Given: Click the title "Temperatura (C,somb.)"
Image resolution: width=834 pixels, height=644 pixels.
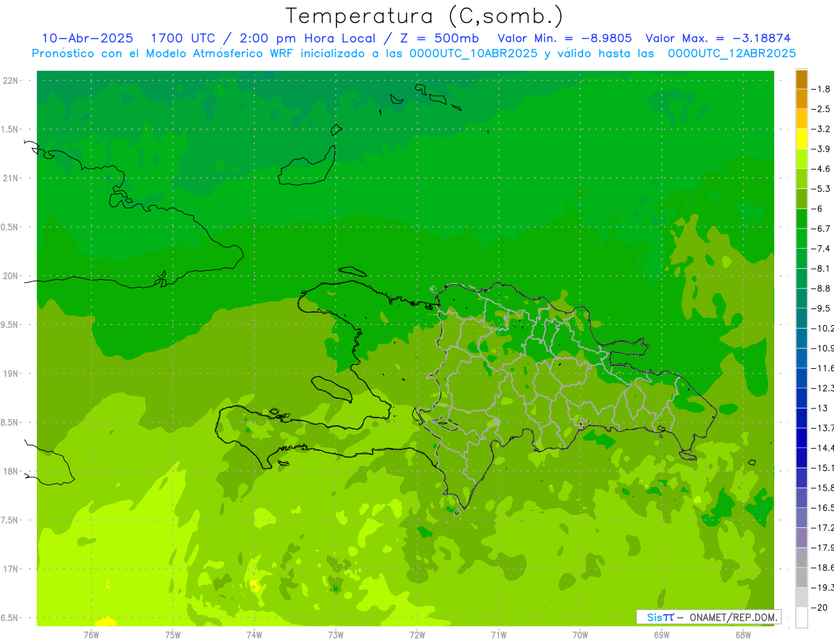Looking at the screenshot, I should (x=423, y=17).
